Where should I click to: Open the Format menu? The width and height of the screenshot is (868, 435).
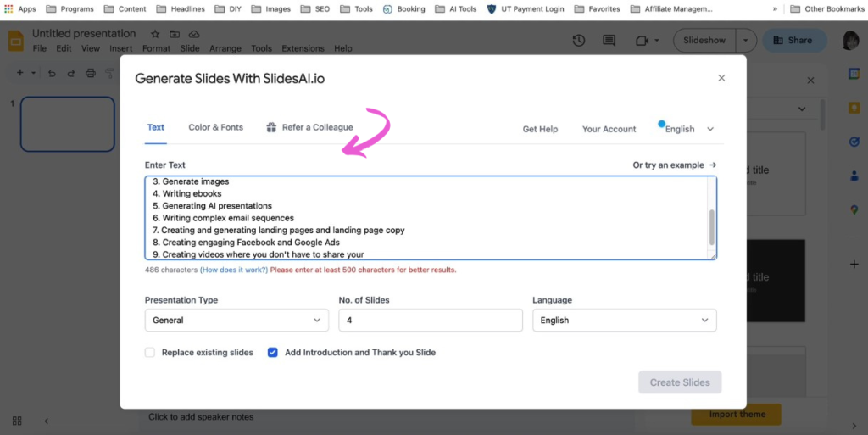pos(156,48)
